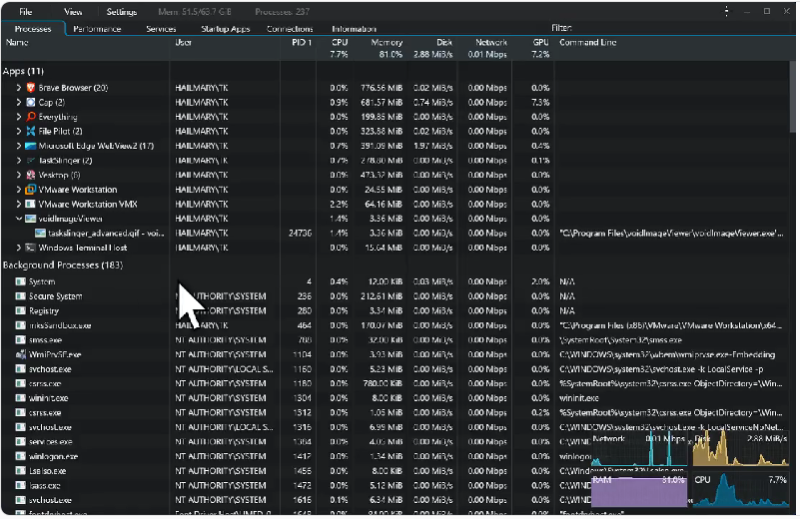Click the VMware Workstation icon

click(31, 189)
